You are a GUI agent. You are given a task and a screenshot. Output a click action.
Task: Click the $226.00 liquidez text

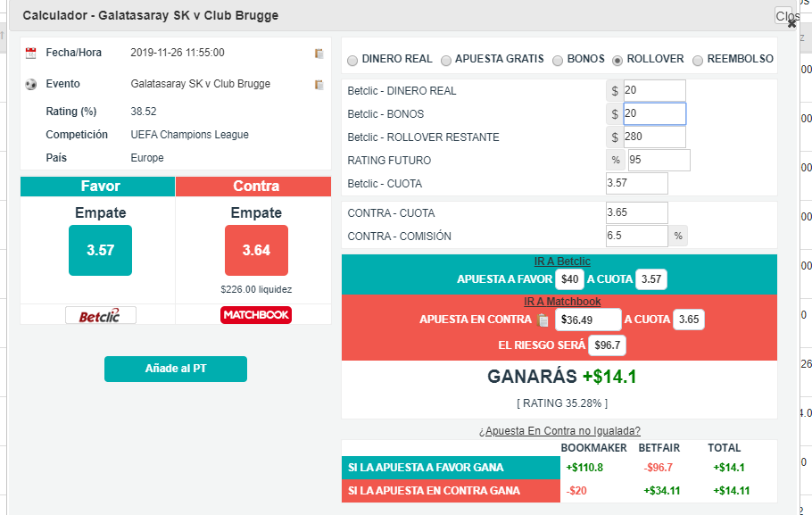point(256,289)
